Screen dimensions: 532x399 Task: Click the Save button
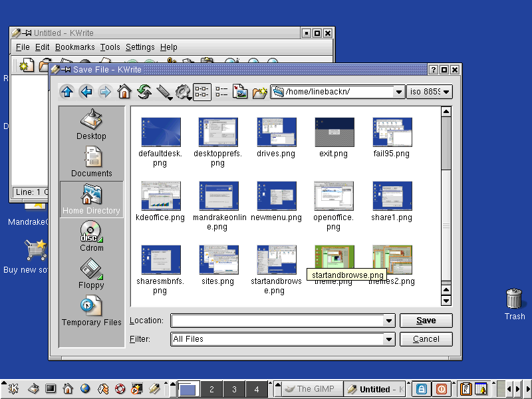(426, 321)
